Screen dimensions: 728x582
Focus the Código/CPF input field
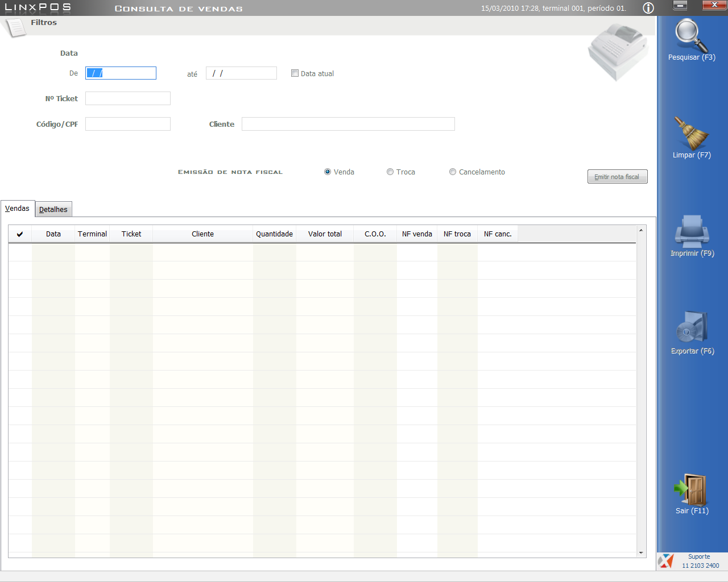pyautogui.click(x=128, y=124)
